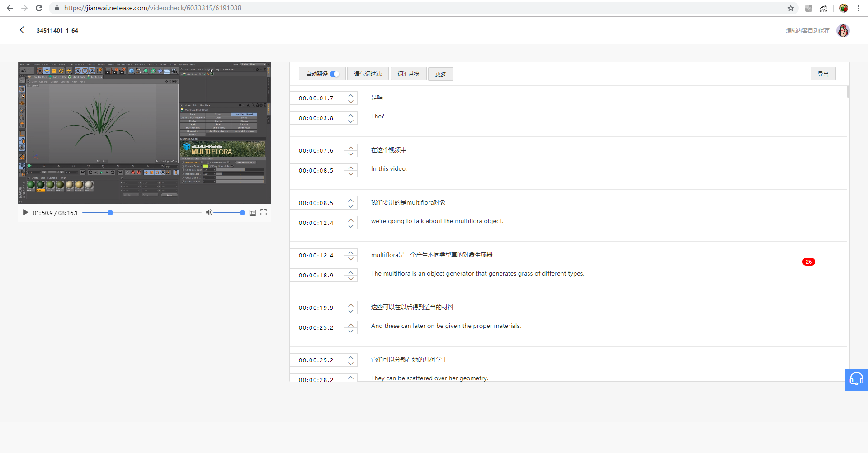Enter fullscreen video mode
Screen dimensions: 868x453
264,212
